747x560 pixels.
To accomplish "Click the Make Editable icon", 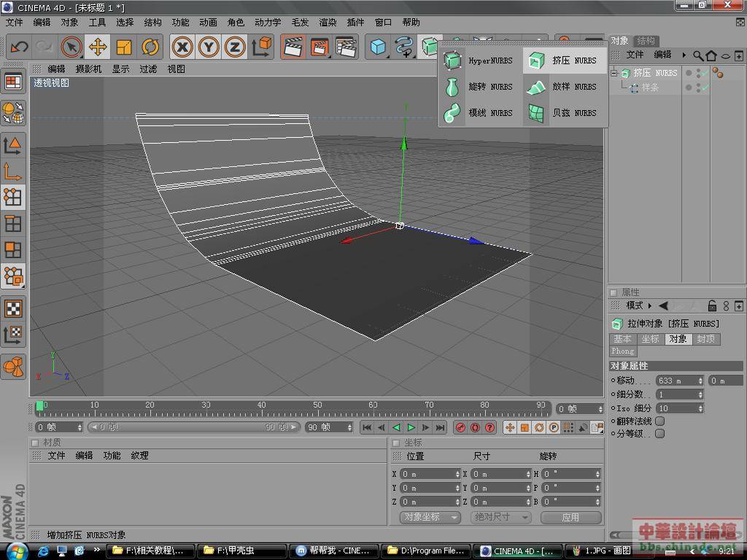I will (x=13, y=113).
